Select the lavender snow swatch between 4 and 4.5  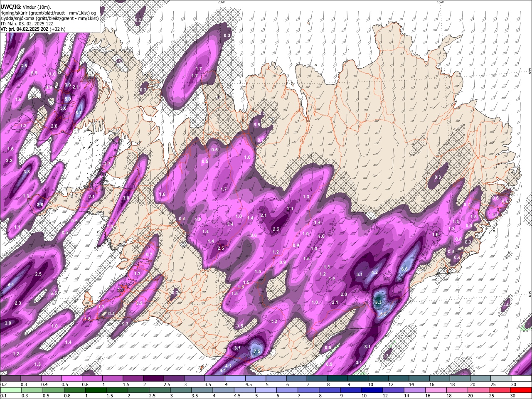235,378
